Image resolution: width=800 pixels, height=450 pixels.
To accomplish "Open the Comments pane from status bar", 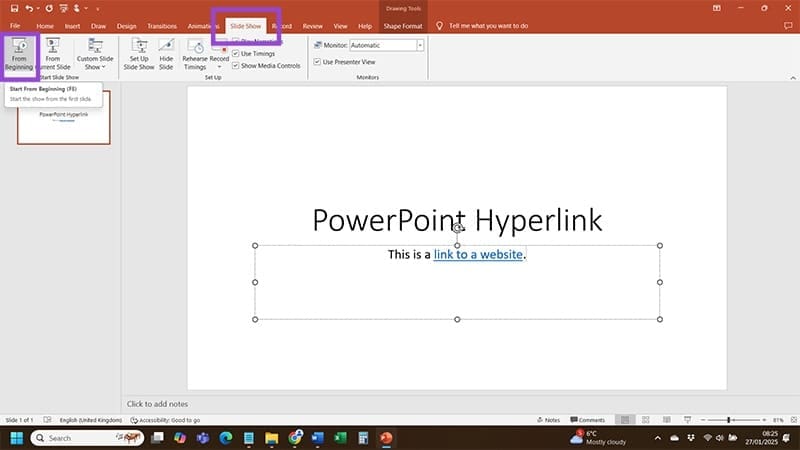I will point(588,420).
